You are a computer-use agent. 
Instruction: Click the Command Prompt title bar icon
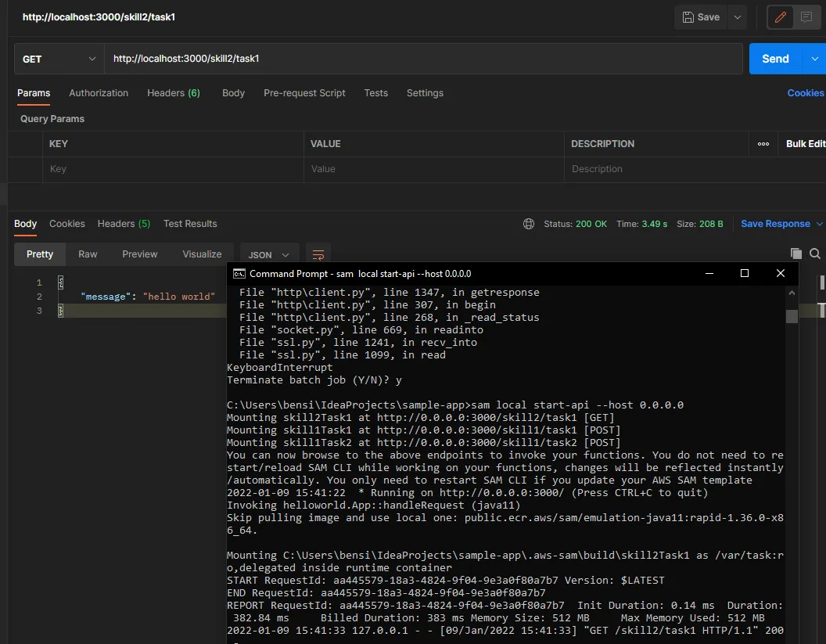click(239, 274)
